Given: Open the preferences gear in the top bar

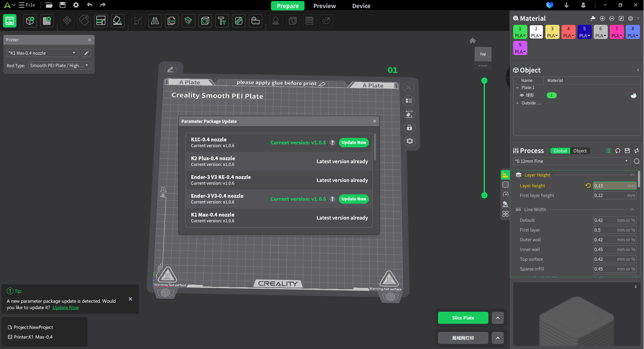Looking at the screenshot, I should click(76, 5).
